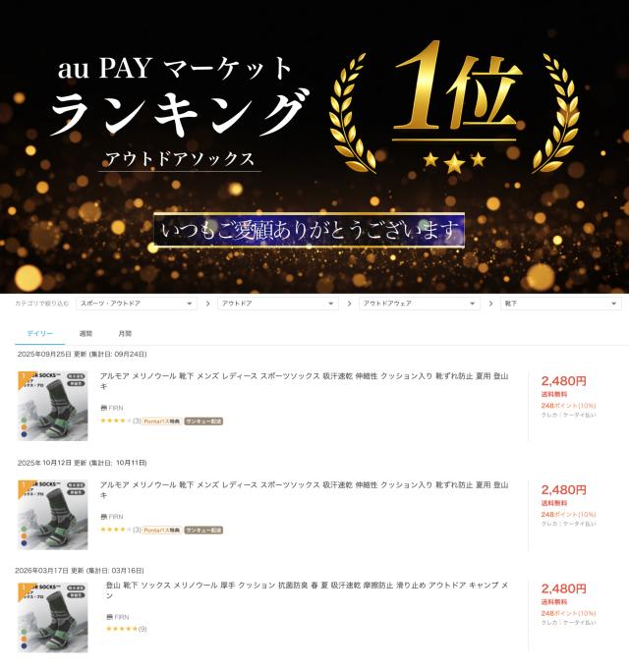Expand the 靴下 category dropdown
Image resolution: width=629 pixels, height=672 pixels.
(561, 304)
